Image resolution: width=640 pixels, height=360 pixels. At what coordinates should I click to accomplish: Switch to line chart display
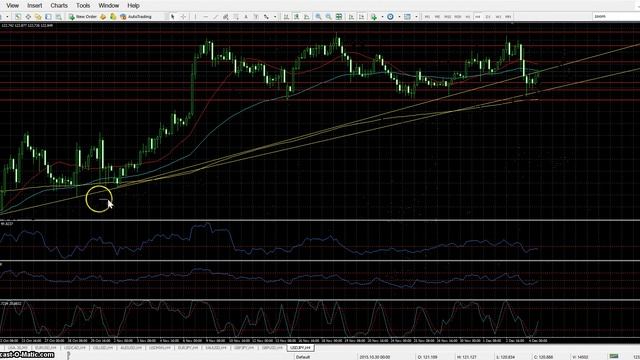(307, 17)
